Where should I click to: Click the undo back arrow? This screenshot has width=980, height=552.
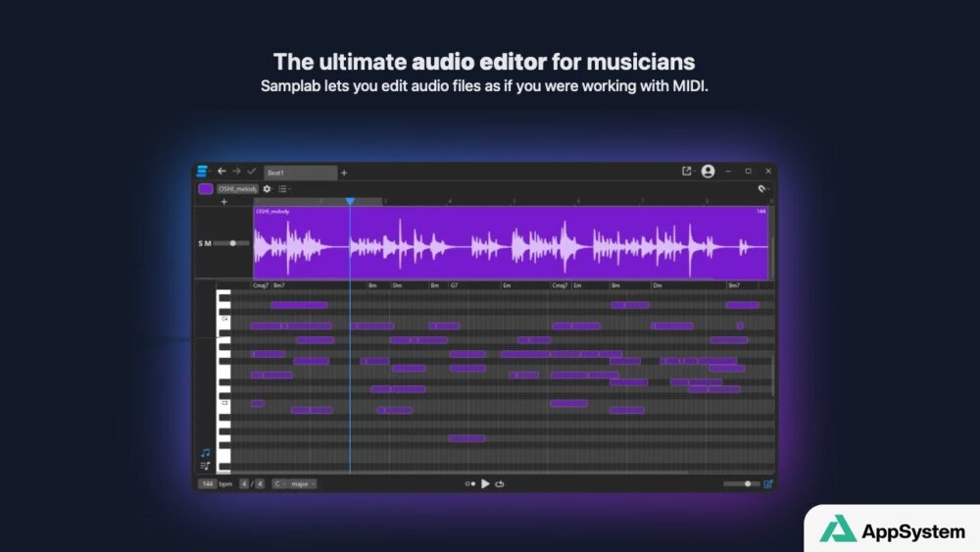[221, 171]
